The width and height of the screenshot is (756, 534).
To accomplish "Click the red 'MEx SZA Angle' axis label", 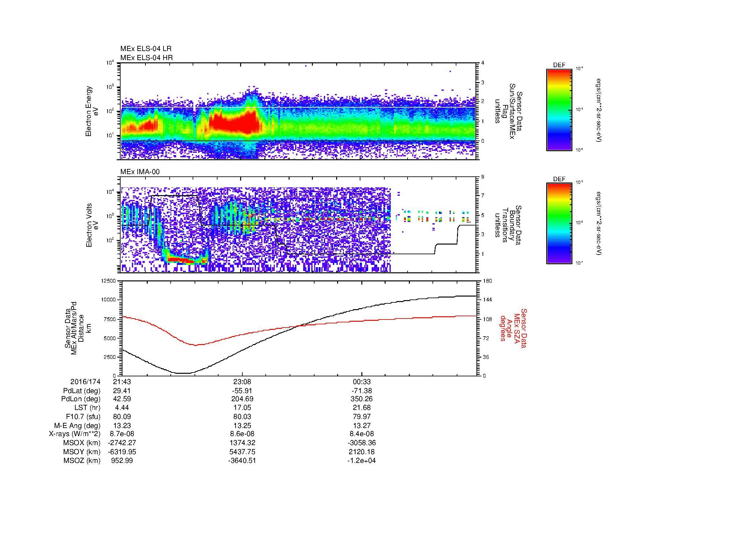I will [513, 328].
